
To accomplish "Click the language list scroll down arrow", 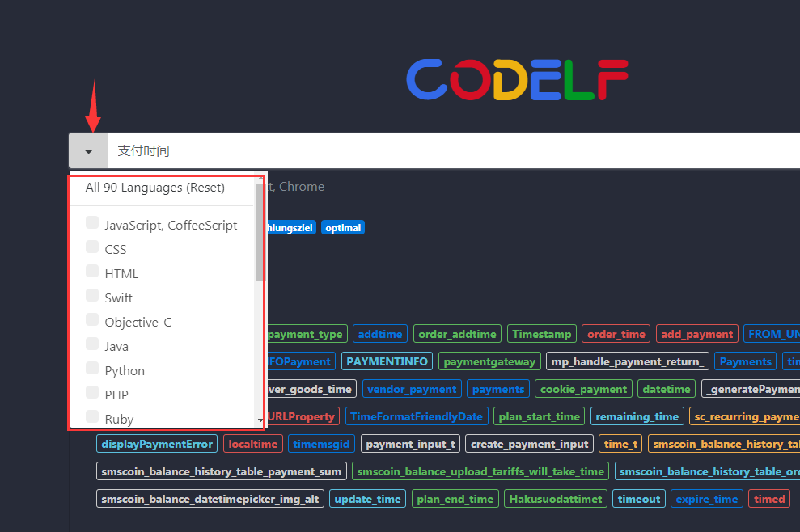I will coord(260,420).
